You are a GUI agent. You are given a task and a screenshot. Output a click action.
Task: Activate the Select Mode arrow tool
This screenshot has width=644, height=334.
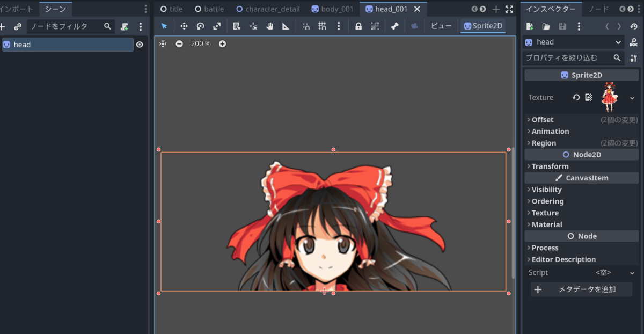[164, 26]
